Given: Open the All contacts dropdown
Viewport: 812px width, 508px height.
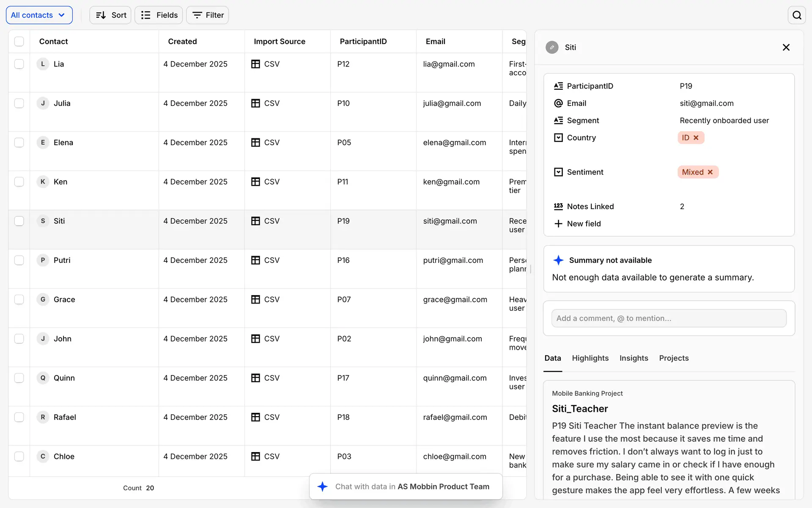Looking at the screenshot, I should pyautogui.click(x=39, y=15).
